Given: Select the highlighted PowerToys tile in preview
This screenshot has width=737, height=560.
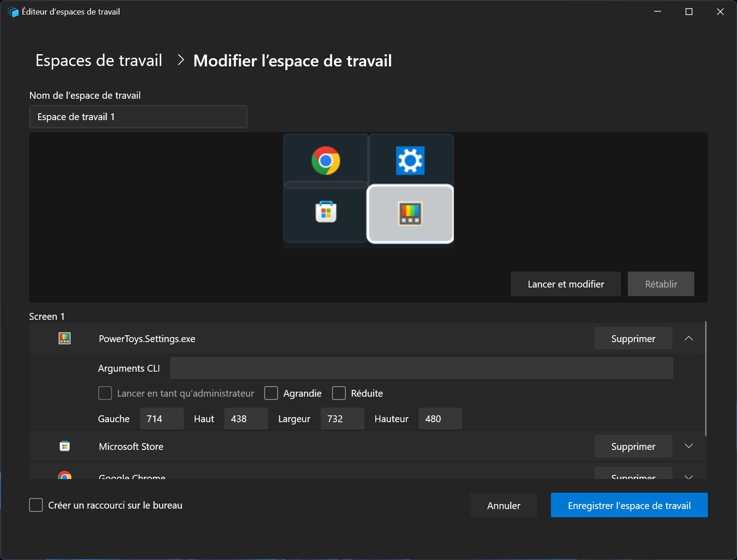Looking at the screenshot, I should pyautogui.click(x=410, y=214).
